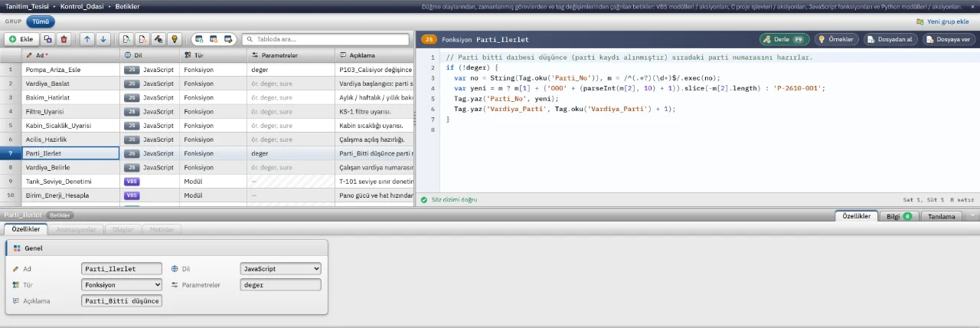Edit the Açıklama field in properties

(x=122, y=301)
